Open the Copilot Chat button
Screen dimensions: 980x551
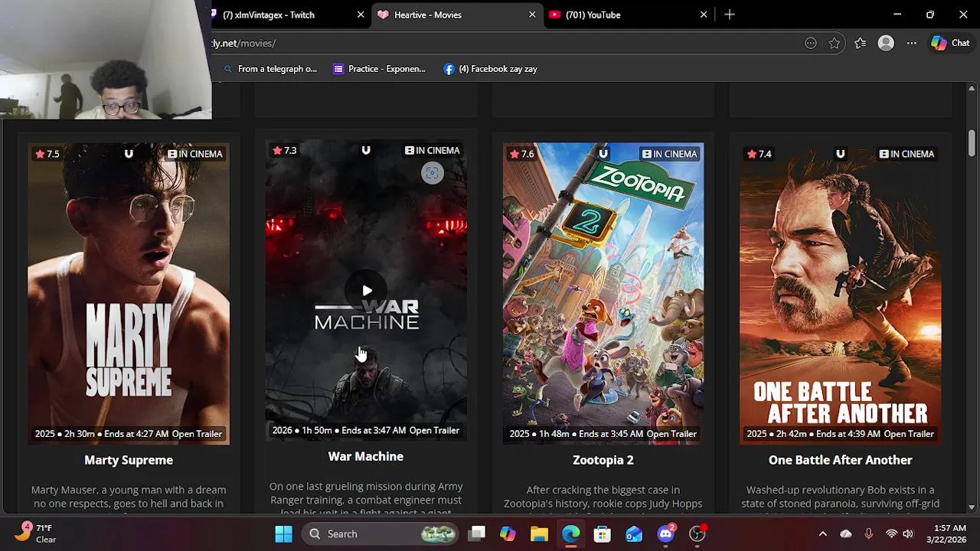click(x=951, y=44)
